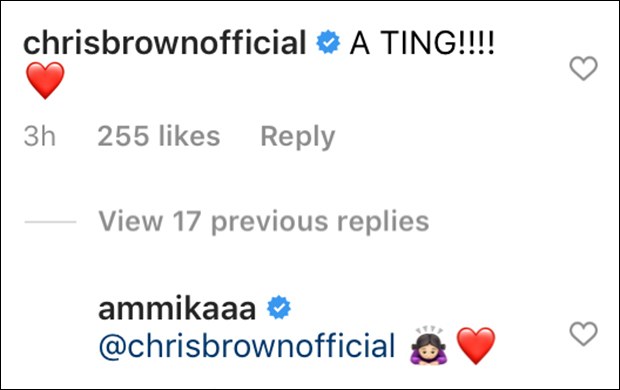Click the 3h timestamp
The width and height of the screenshot is (620, 390).
[40, 136]
